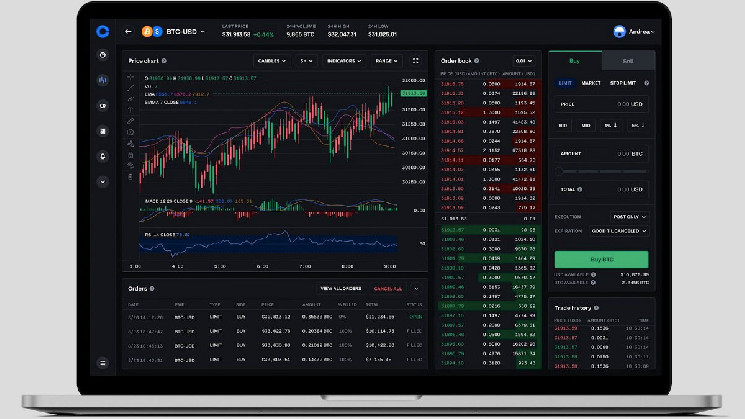This screenshot has width=745, height=419.
Task: Open the Range dropdown
Action: point(386,61)
